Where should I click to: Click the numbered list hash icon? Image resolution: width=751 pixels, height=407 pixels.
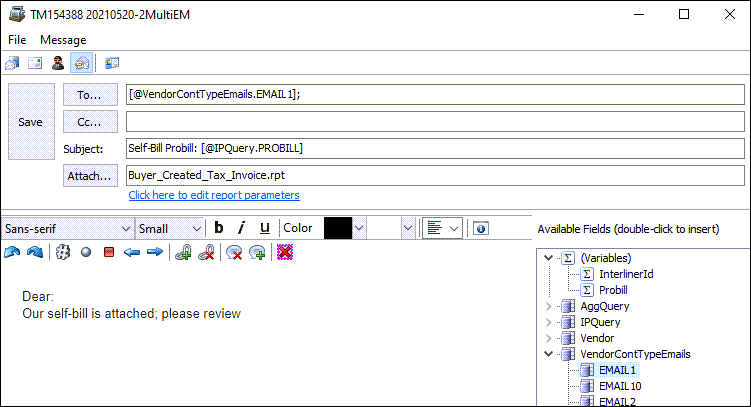coord(63,252)
